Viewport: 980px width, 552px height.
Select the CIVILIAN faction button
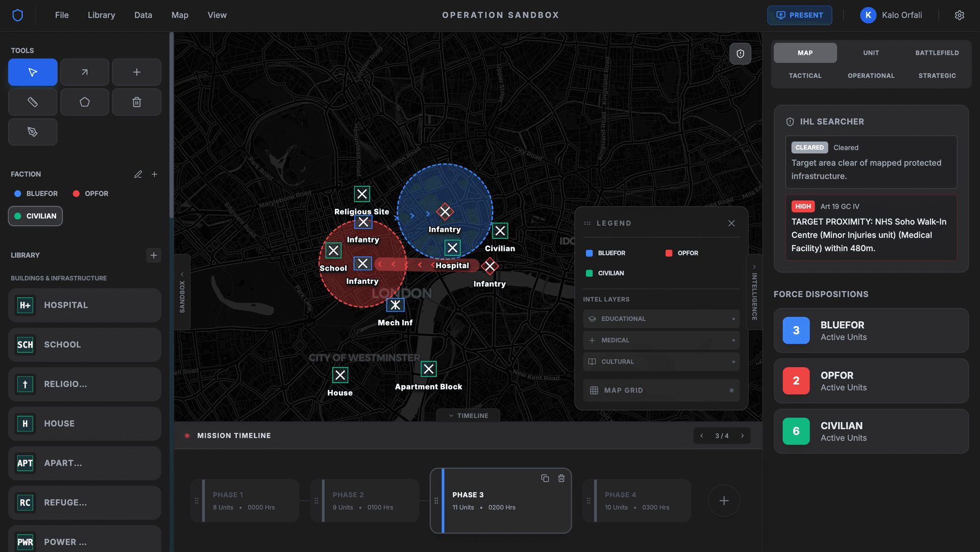(35, 215)
